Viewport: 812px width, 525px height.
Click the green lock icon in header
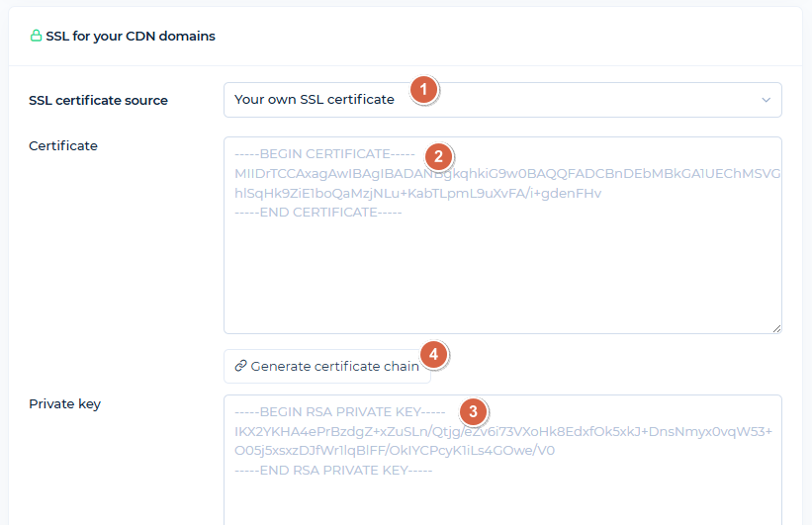(x=37, y=37)
